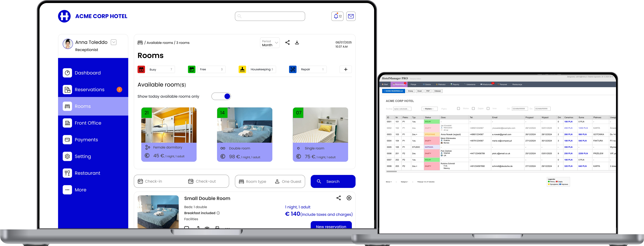Open the Start tab in HotelManager PRO

385,84
